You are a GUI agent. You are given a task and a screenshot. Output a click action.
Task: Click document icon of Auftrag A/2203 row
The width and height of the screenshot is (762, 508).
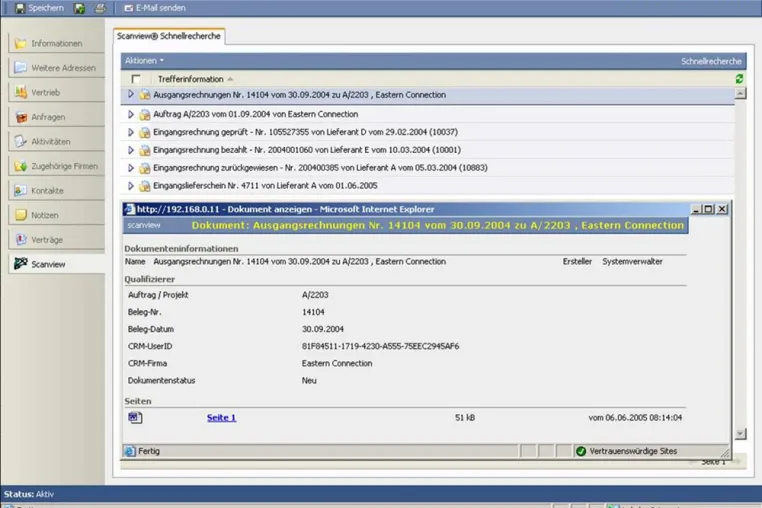pos(145,115)
